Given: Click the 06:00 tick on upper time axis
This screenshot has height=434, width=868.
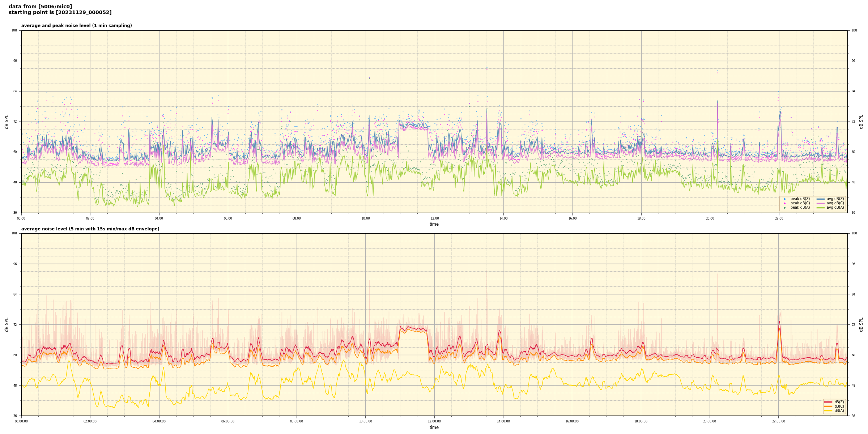Looking at the screenshot, I should tap(228, 218).
